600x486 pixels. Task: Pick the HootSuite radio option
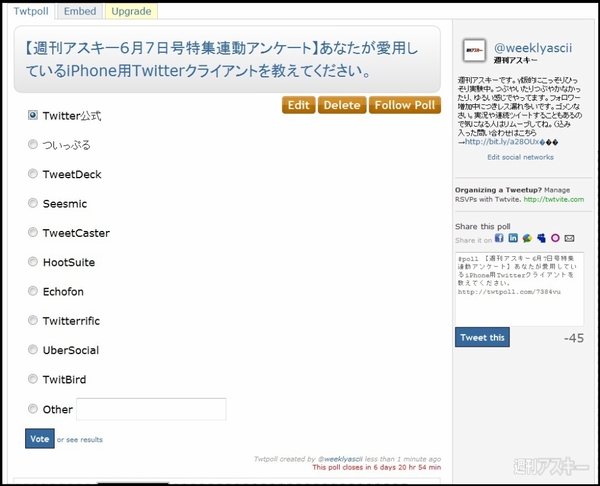(x=33, y=262)
